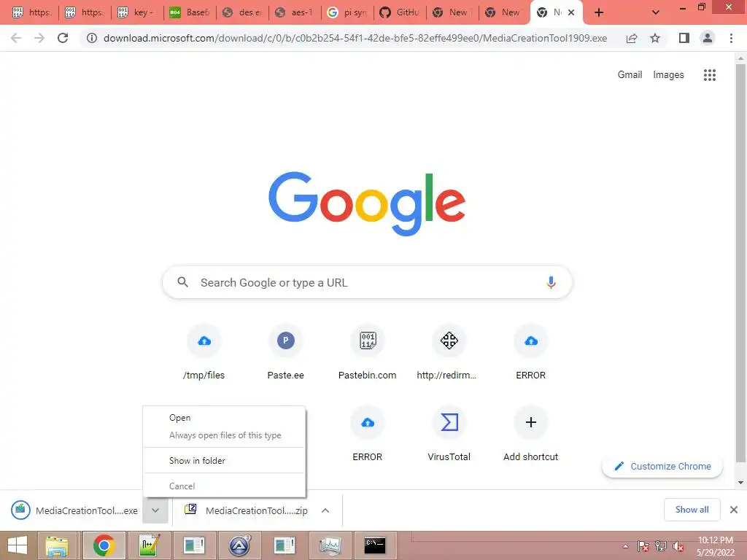Open the Pastebin.com shortcut

click(368, 352)
